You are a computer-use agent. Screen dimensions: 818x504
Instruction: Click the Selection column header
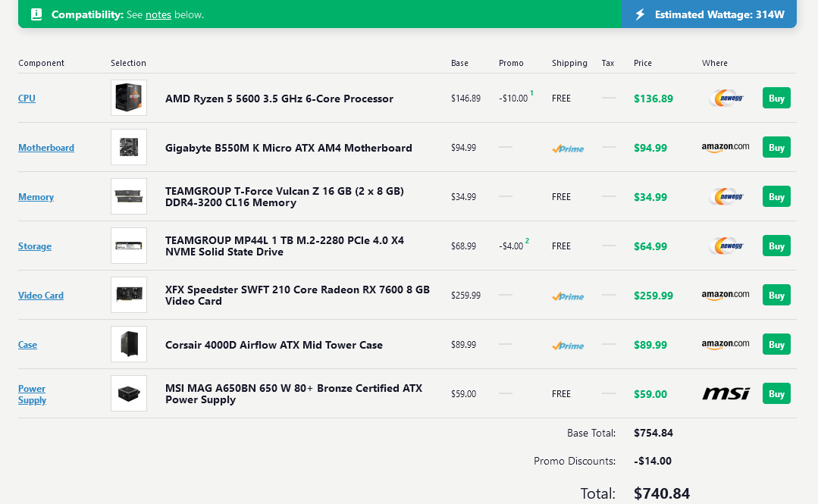pyautogui.click(x=128, y=63)
